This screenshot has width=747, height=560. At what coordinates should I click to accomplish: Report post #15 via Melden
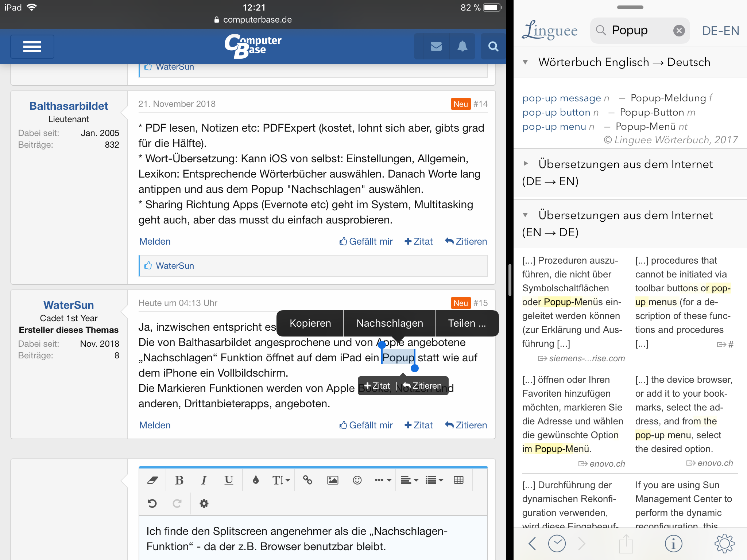pos(155,425)
